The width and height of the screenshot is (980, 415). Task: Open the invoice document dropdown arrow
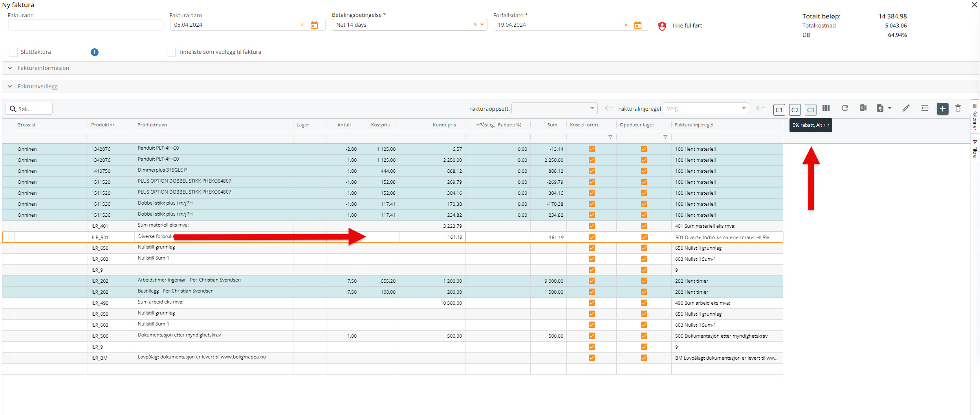point(889,108)
